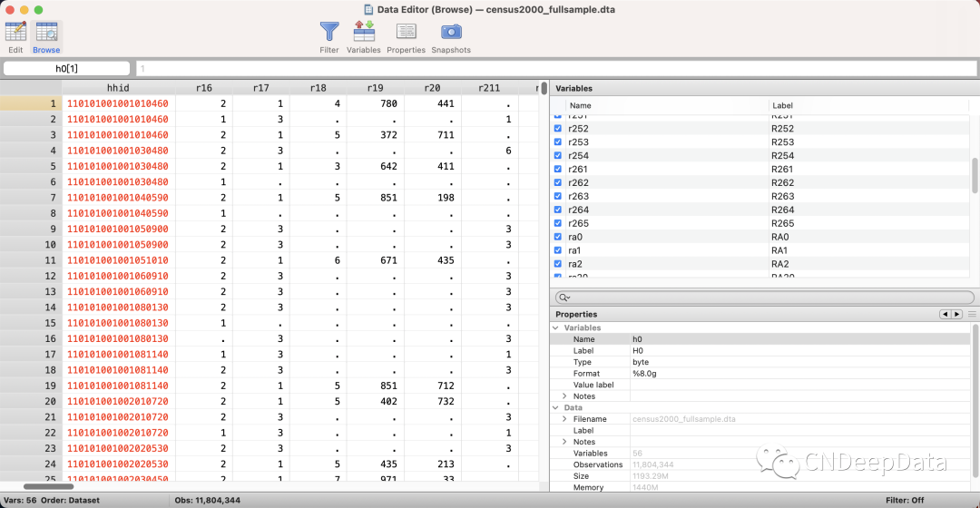Click the Format value %8.0g

point(644,374)
